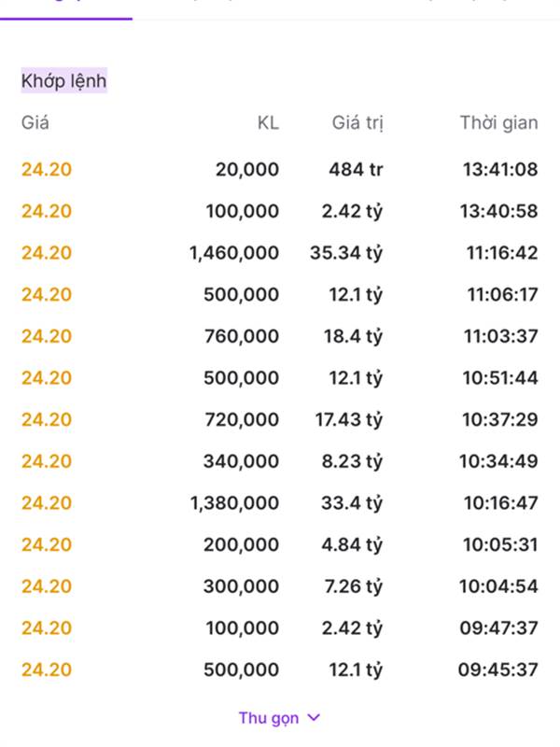Select the 1,460,000 volume trade row
The image size is (560, 747).
[x=279, y=252]
